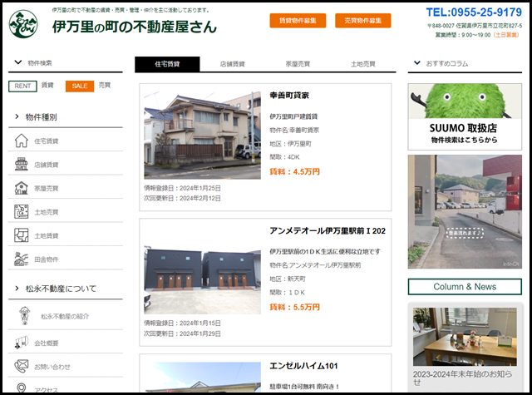Click the 地区:新天町 text
Screen dimensions: 532x395
pyautogui.click(x=288, y=279)
